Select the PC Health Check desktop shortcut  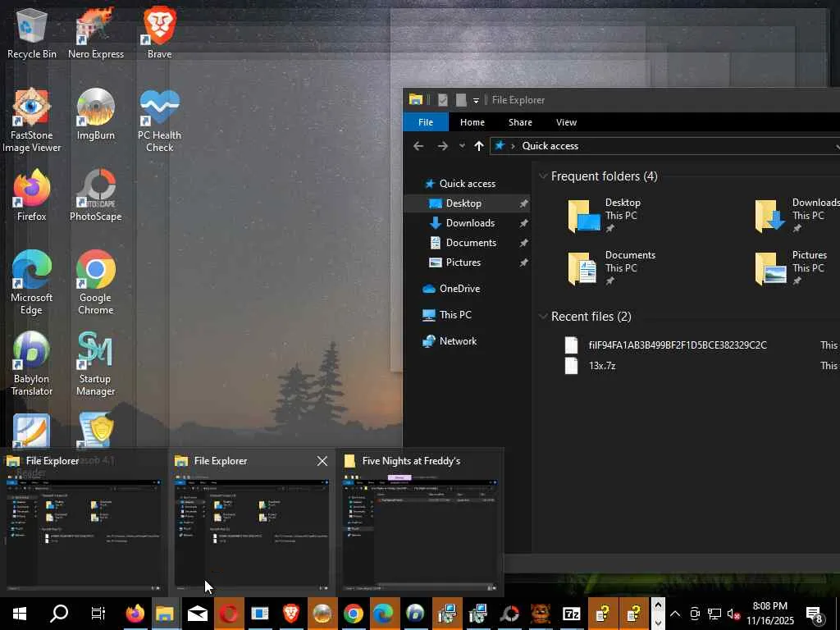(159, 120)
